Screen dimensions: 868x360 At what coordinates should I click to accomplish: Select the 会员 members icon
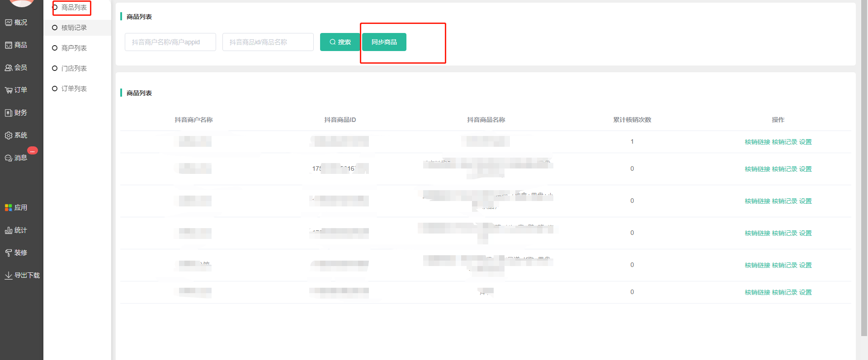9,68
